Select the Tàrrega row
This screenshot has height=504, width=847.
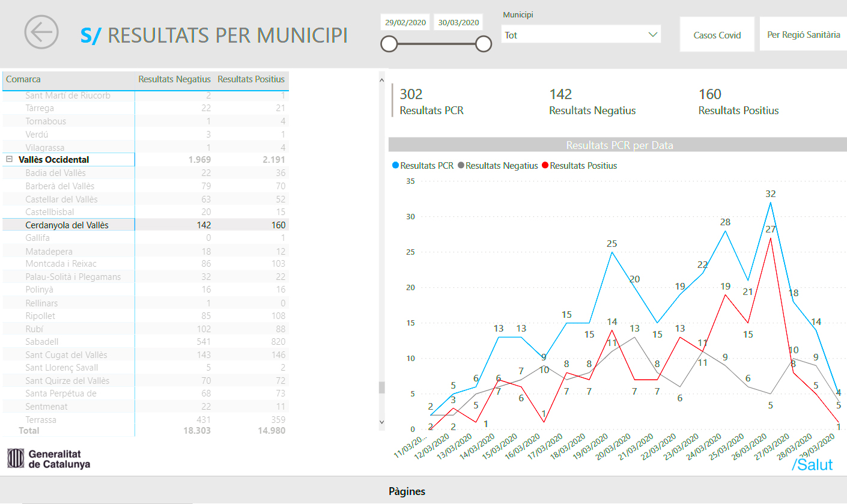(x=145, y=108)
